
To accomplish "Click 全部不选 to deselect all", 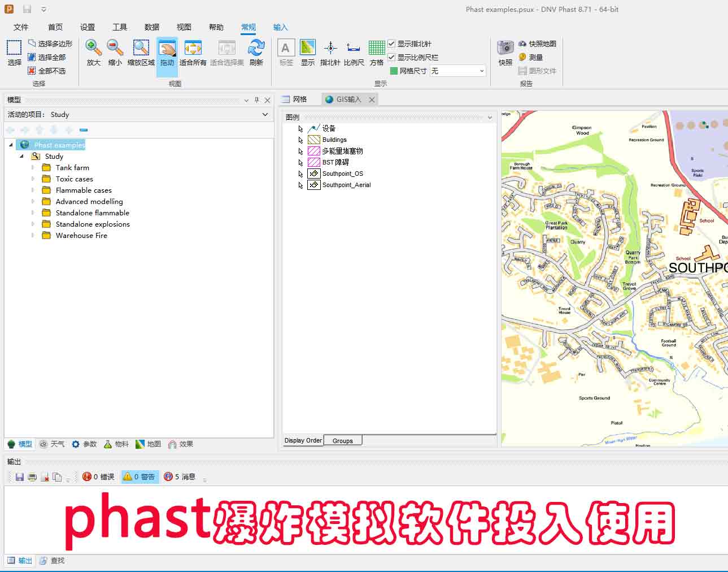I will [x=47, y=71].
